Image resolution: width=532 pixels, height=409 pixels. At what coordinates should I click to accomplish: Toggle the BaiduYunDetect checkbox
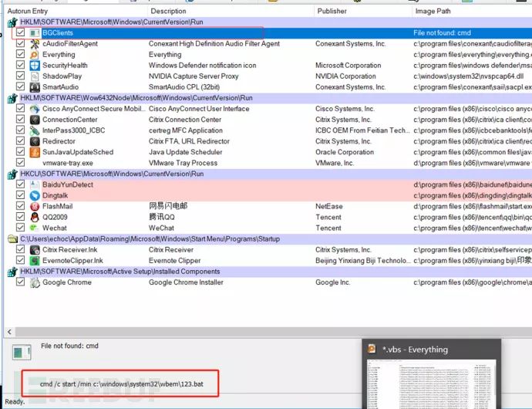click(x=21, y=185)
